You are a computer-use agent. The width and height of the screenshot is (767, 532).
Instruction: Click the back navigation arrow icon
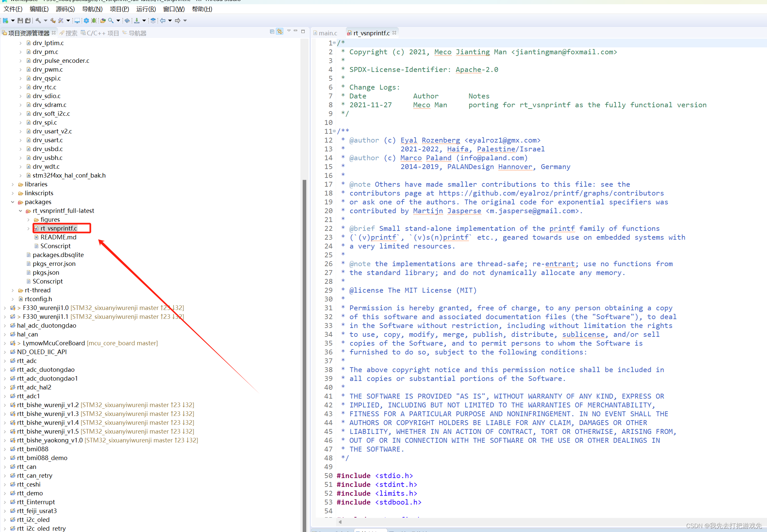pos(163,21)
